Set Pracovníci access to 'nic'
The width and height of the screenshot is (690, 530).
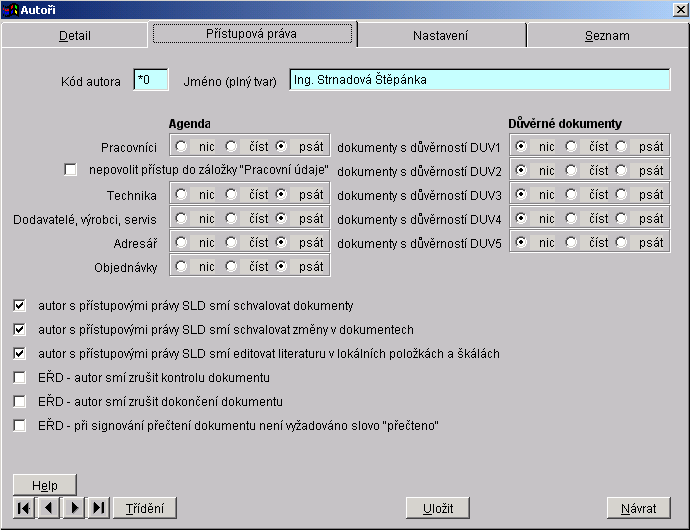(x=182, y=146)
